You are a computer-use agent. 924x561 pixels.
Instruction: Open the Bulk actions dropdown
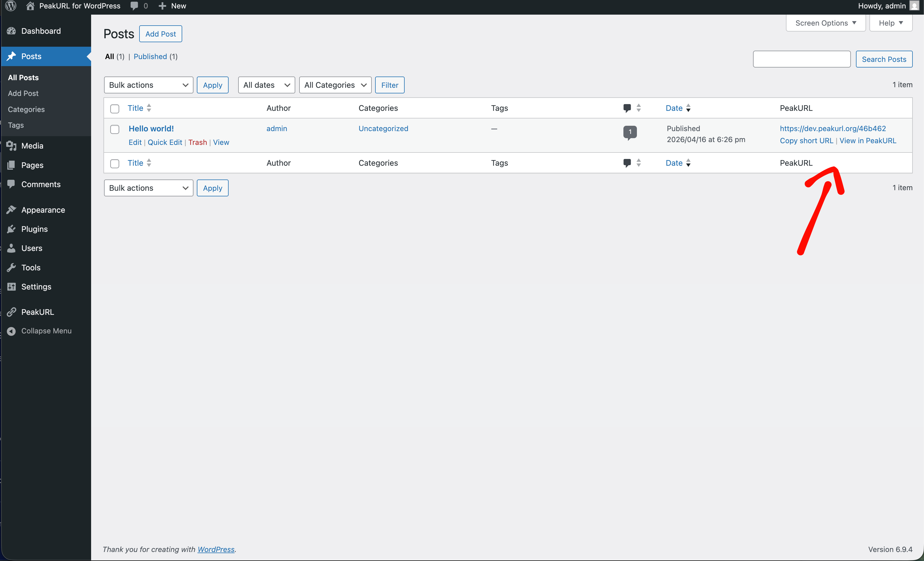(148, 85)
